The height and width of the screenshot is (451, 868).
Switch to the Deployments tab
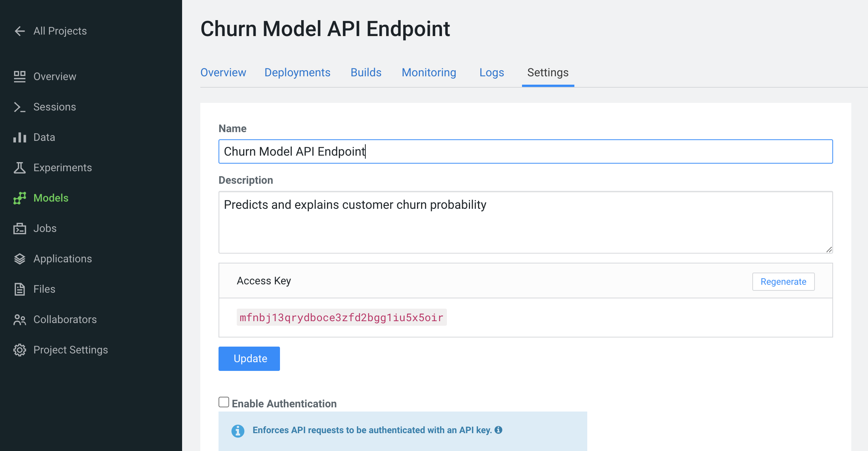[x=297, y=73]
